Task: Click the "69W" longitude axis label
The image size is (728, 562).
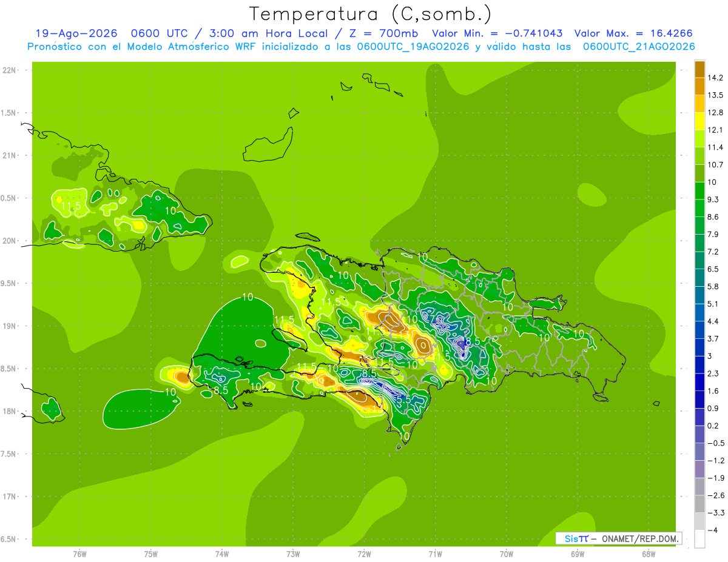Action: (577, 554)
